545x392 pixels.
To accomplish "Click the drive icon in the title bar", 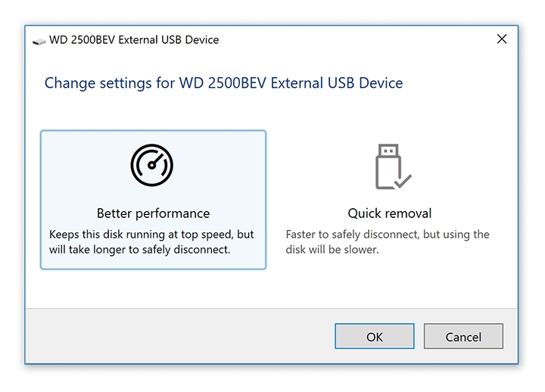I will [39, 40].
